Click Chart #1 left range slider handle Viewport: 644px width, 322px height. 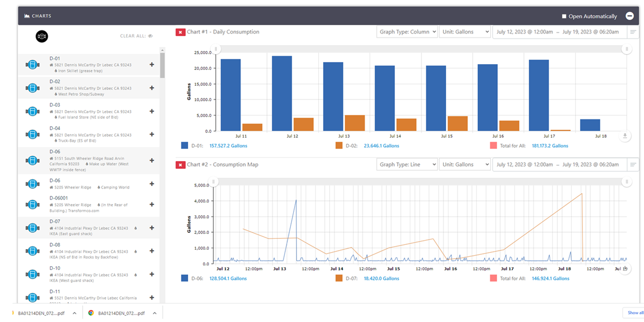[216, 49]
